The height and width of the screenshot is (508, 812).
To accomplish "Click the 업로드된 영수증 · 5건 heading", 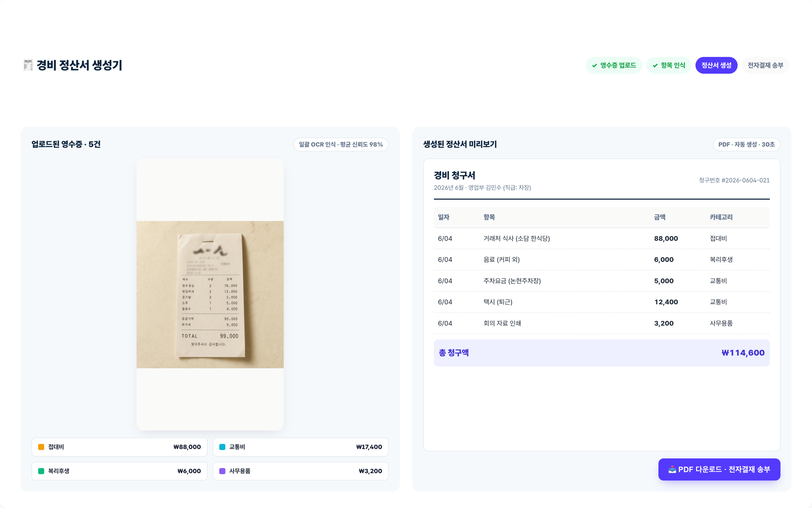I will pyautogui.click(x=66, y=144).
